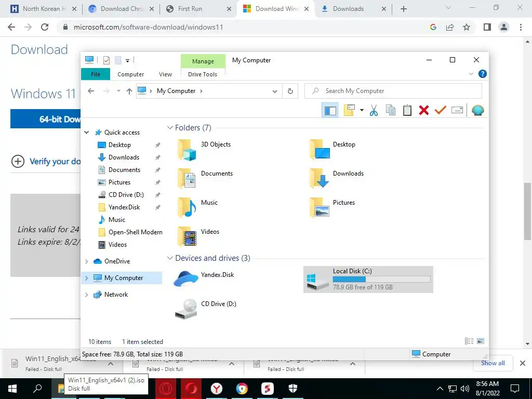This screenshot has height=399, width=532.
Task: Select Open-Shell Modern under Quick access
Action: point(129,232)
